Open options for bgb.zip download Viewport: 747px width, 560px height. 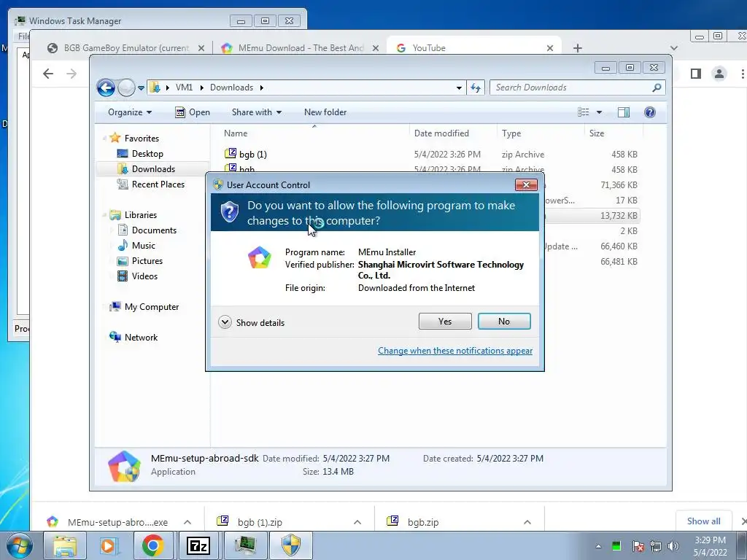[527, 522]
